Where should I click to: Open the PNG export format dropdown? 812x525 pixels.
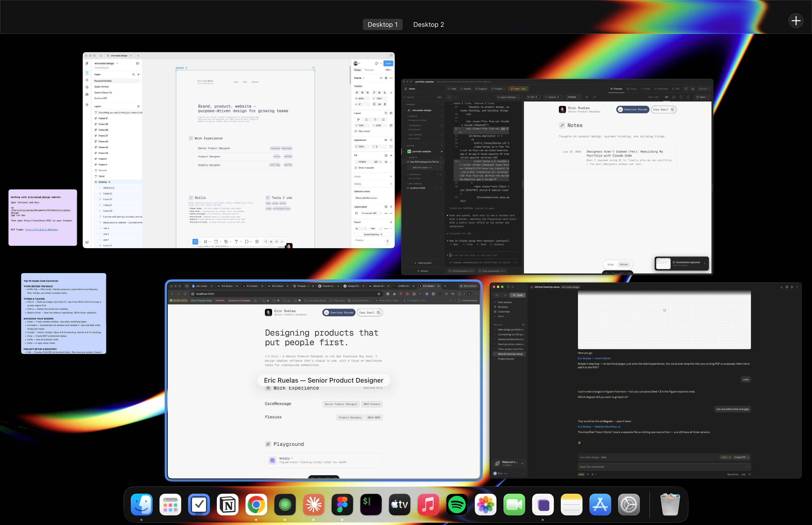[375, 229]
